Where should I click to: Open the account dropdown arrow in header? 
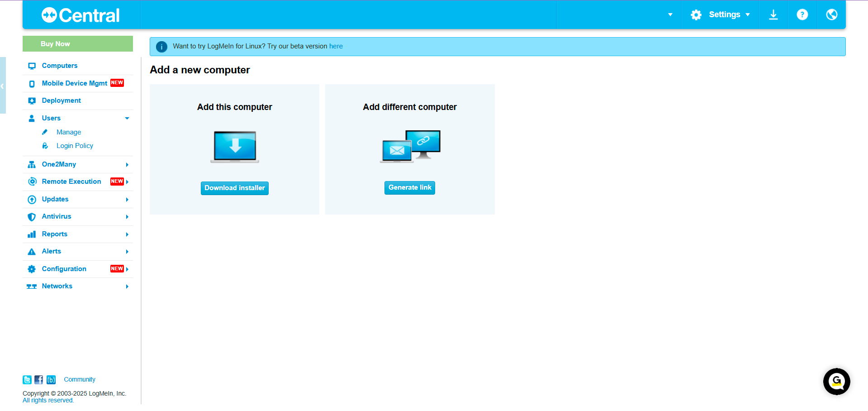(x=670, y=15)
